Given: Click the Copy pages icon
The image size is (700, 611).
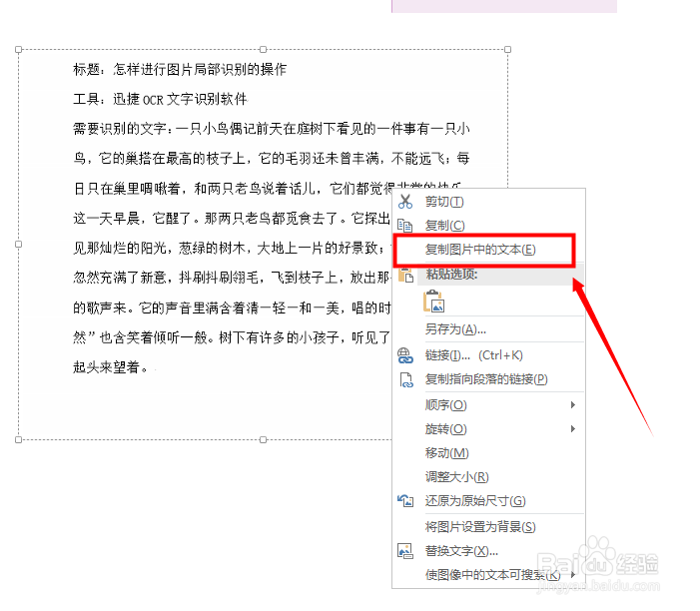Looking at the screenshot, I should click(x=404, y=226).
